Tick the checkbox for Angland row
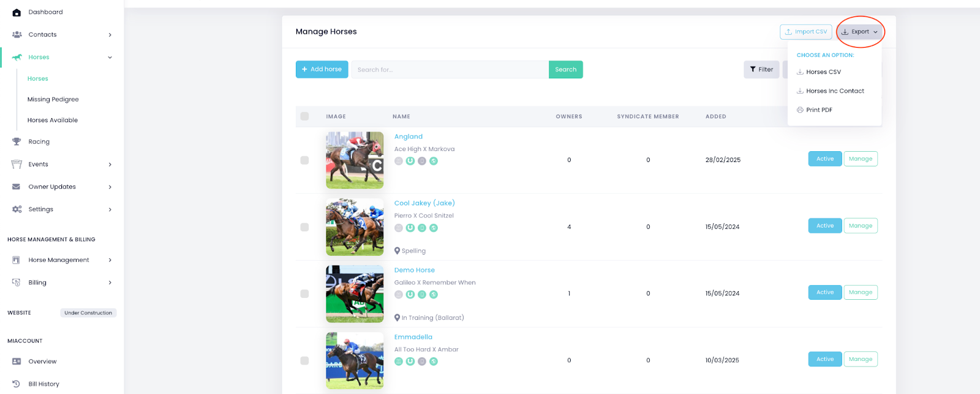 point(304,160)
